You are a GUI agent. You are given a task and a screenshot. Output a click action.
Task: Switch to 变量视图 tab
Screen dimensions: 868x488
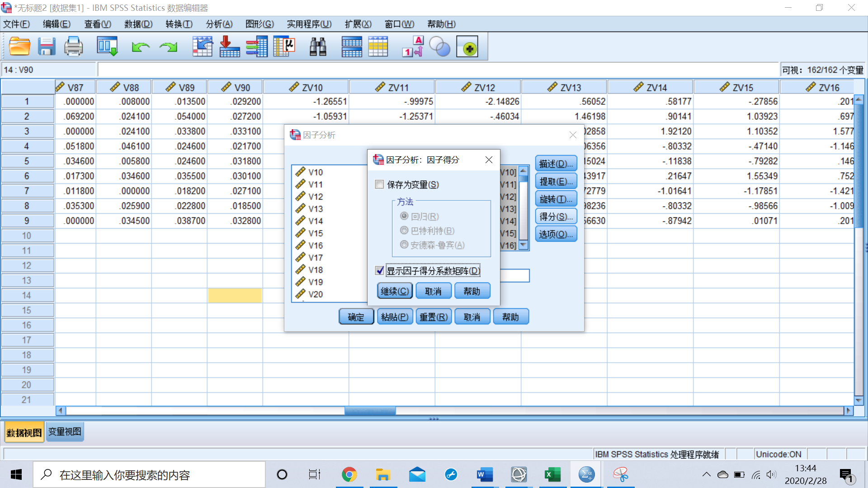[x=65, y=432]
